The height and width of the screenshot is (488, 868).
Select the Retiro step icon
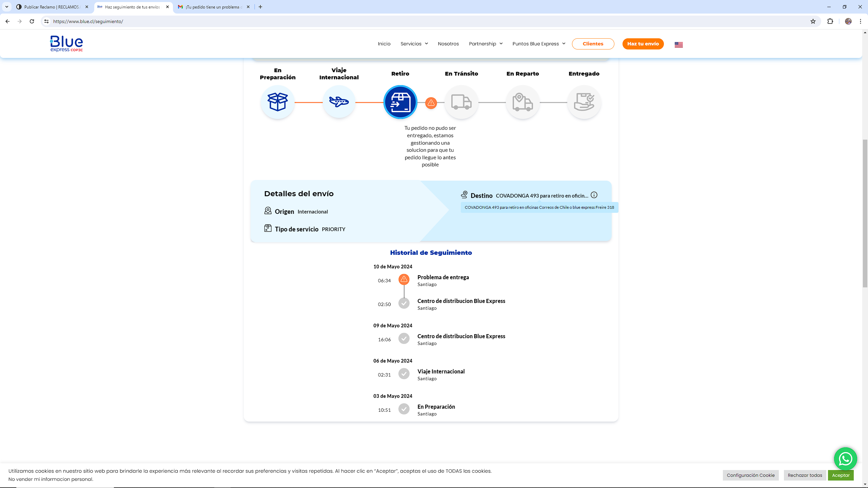[x=400, y=102]
